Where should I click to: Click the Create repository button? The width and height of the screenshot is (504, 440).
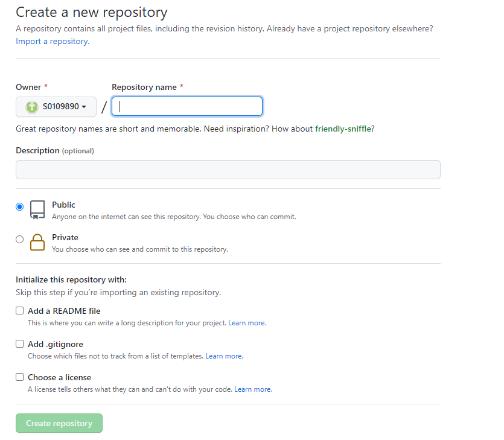pos(59,423)
